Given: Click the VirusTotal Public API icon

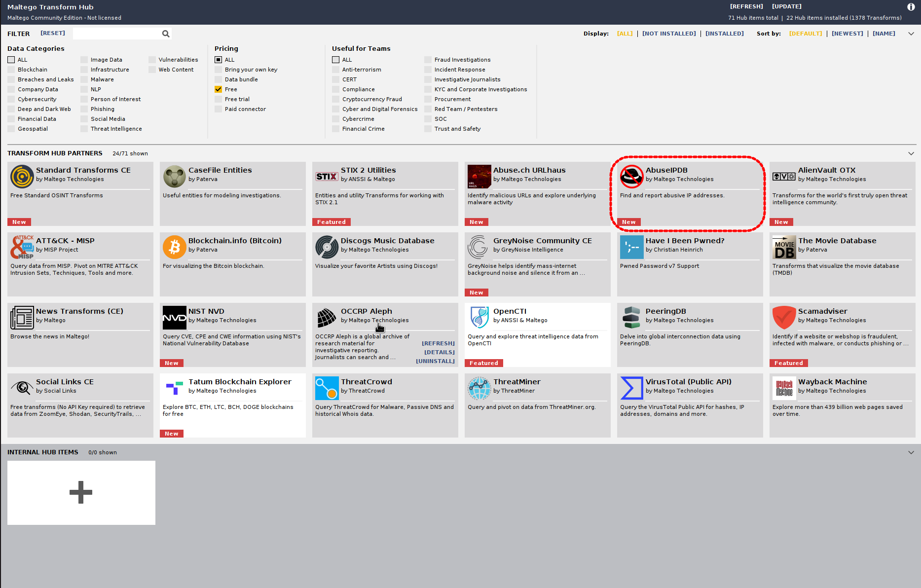Looking at the screenshot, I should (x=632, y=388).
